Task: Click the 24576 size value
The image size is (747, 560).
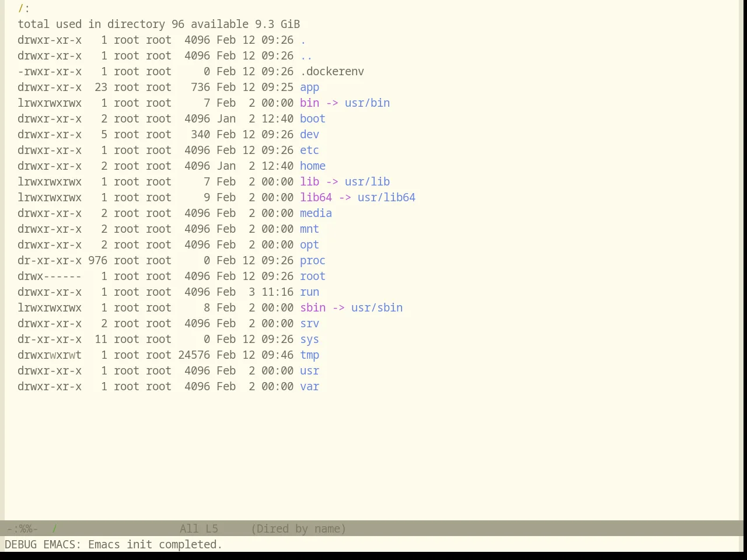Action: [x=194, y=355]
